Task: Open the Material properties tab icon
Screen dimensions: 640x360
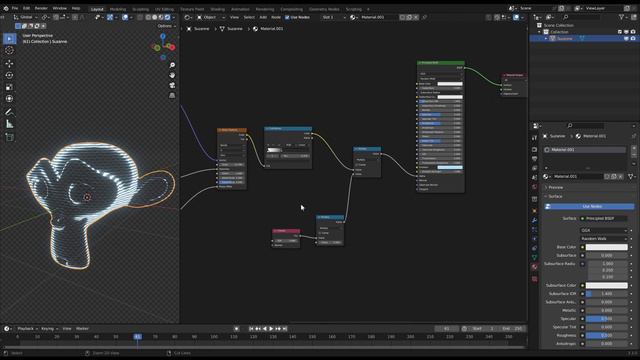Action: click(534, 267)
